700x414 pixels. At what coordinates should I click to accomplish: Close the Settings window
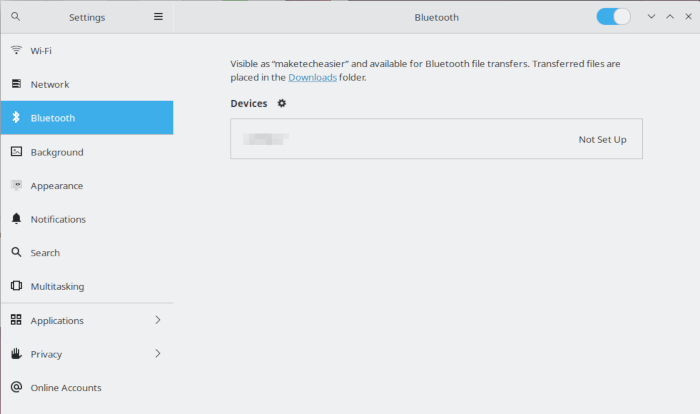coord(688,17)
